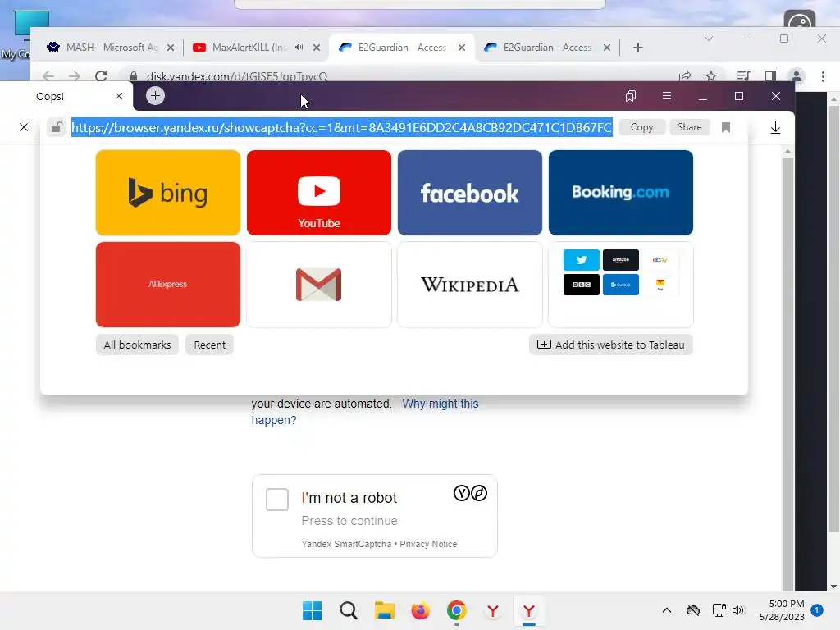Open Yandex downloads arrow icon

[775, 127]
